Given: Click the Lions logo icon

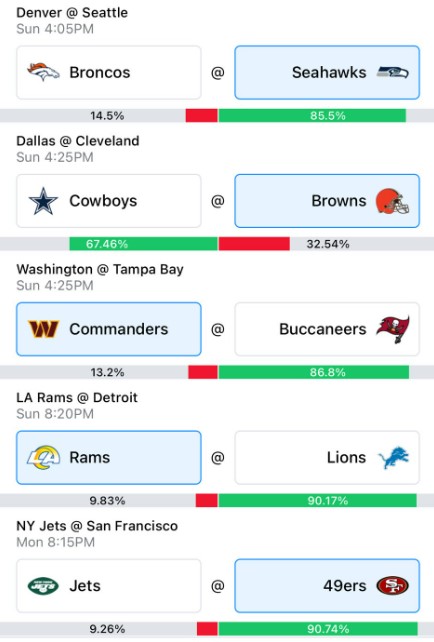Looking at the screenshot, I should pyautogui.click(x=393, y=458).
